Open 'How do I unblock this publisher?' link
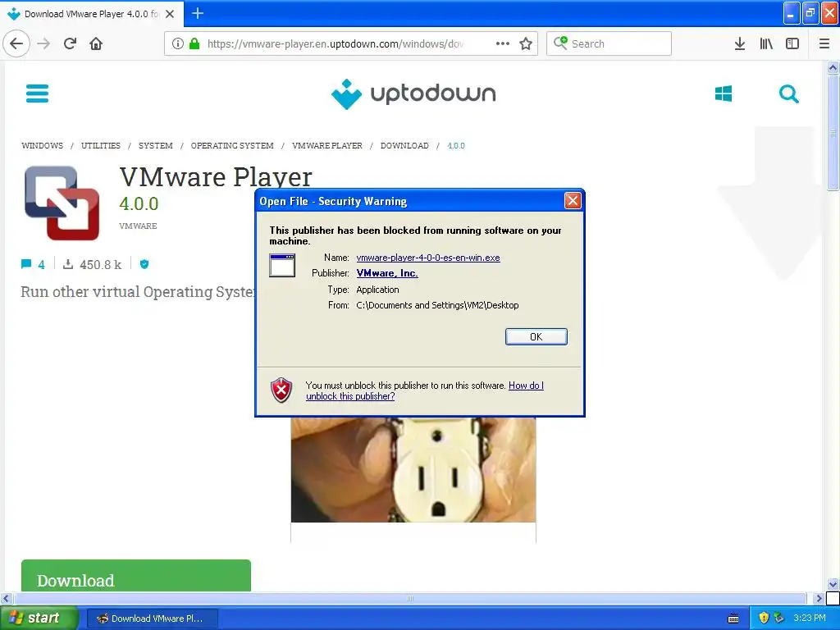840x630 pixels. (424, 391)
